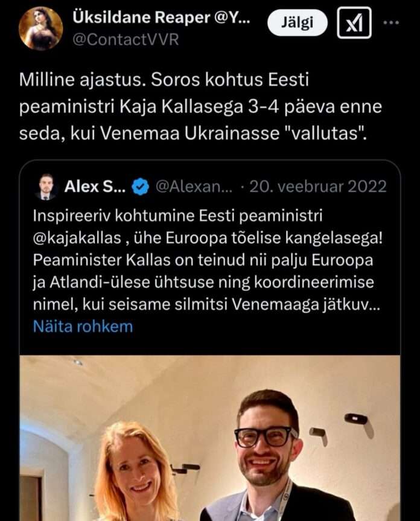Open the @Alexan... quoted account handle
The height and width of the screenshot is (521, 420).
(x=194, y=187)
